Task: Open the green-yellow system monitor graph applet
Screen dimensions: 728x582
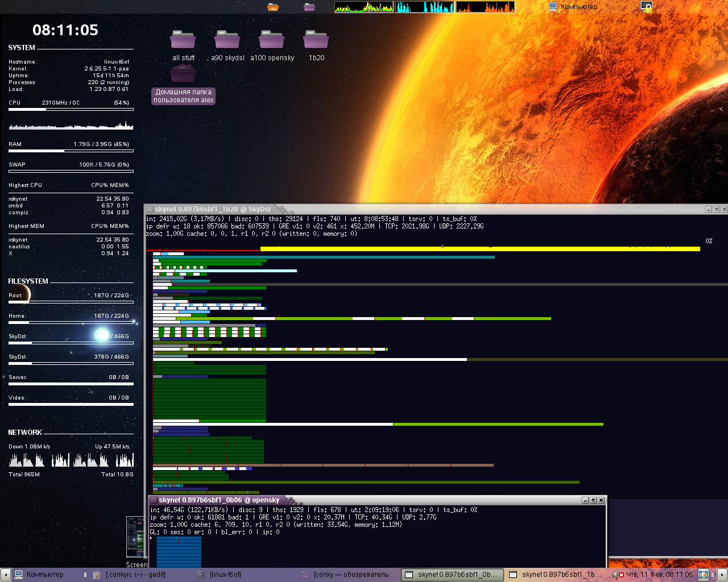Action: click(x=364, y=7)
